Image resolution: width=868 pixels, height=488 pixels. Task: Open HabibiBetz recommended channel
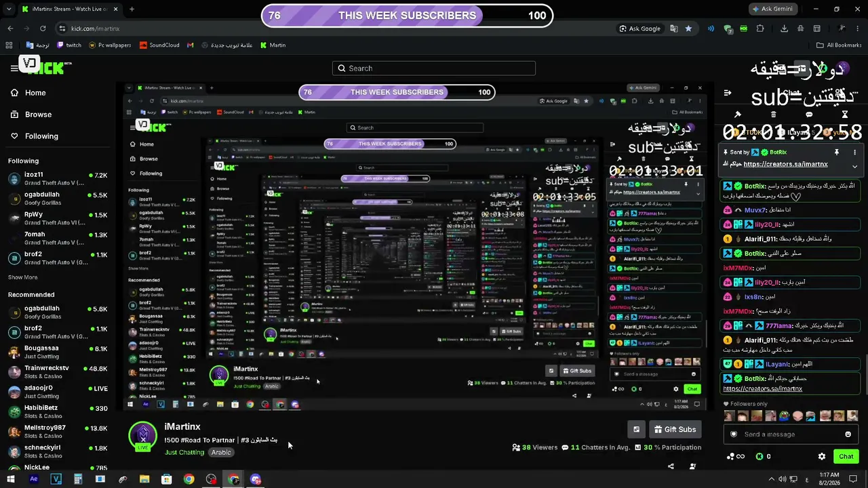[58, 411]
